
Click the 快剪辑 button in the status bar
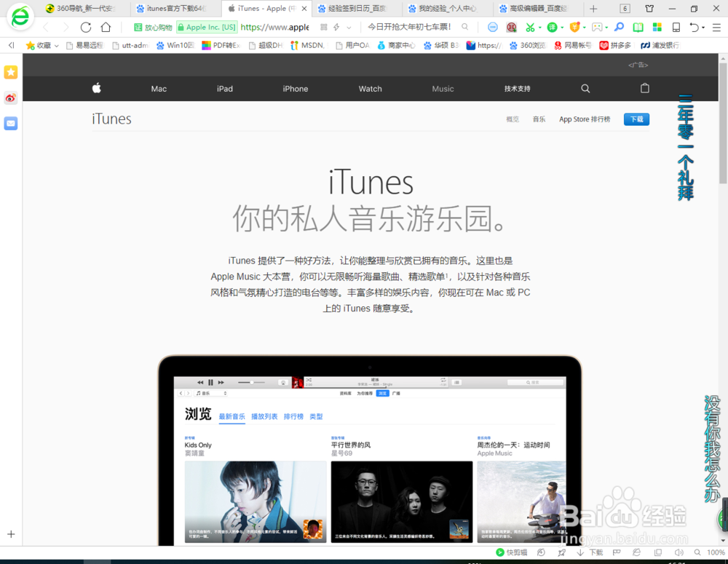512,552
